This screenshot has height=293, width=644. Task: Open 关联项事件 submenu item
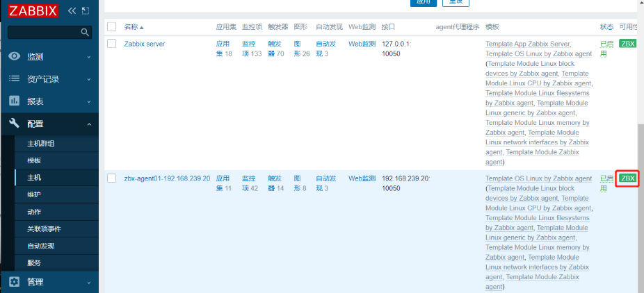[x=44, y=228]
